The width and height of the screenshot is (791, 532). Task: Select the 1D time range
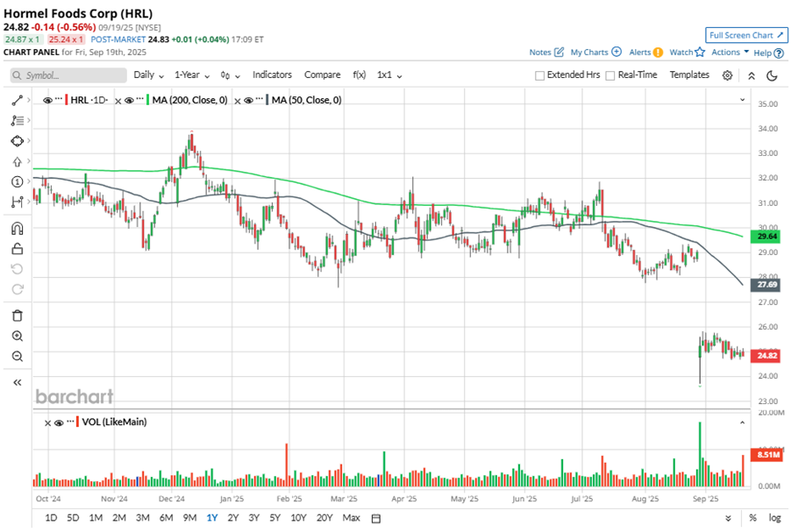tap(51, 518)
